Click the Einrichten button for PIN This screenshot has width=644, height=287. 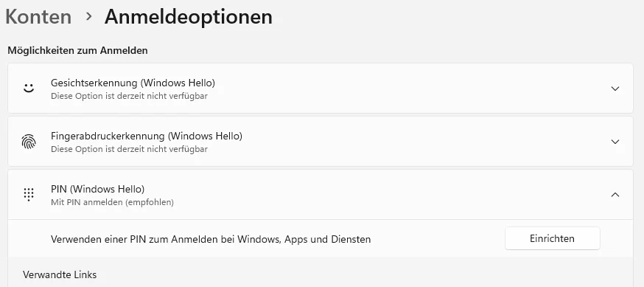(553, 238)
